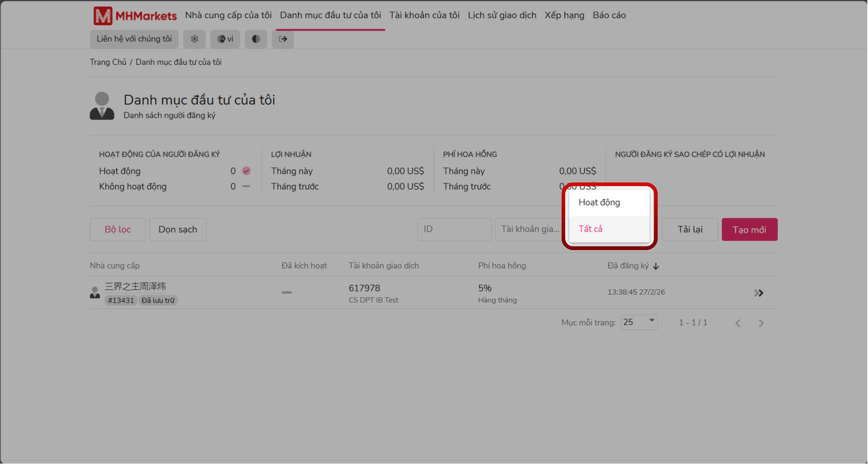Click the Lợi nhuận Tháng trước 0,00 US$ value
The width and height of the screenshot is (868, 464).
tap(405, 187)
